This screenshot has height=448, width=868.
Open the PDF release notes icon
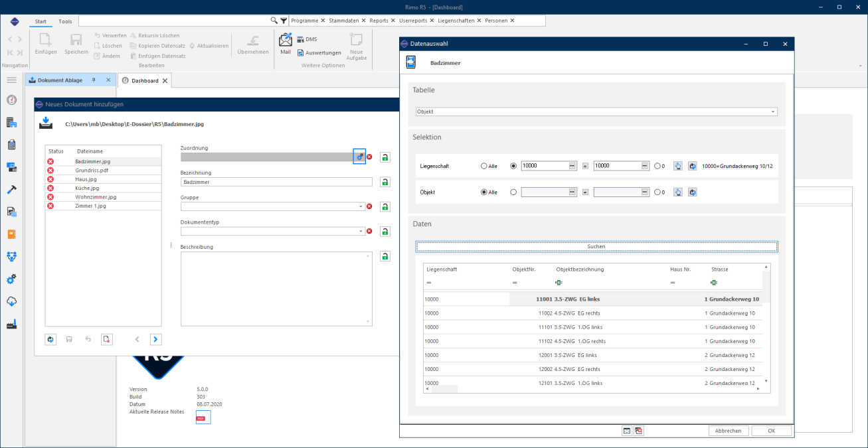201,417
